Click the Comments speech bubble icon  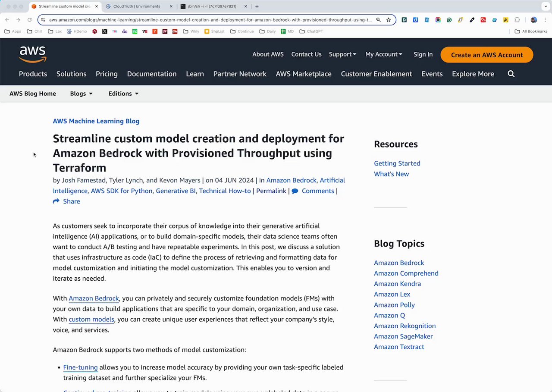[295, 191]
